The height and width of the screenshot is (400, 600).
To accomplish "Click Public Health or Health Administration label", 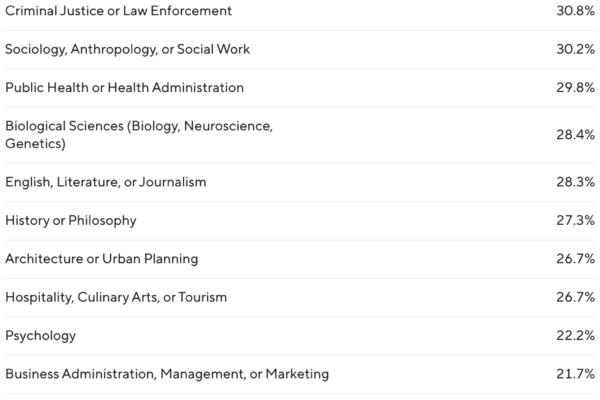I will (x=124, y=87).
